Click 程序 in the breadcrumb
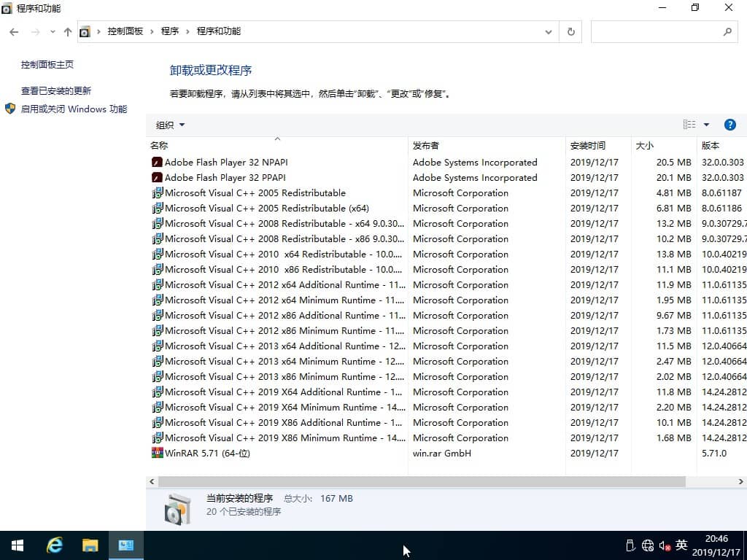 pyautogui.click(x=169, y=31)
